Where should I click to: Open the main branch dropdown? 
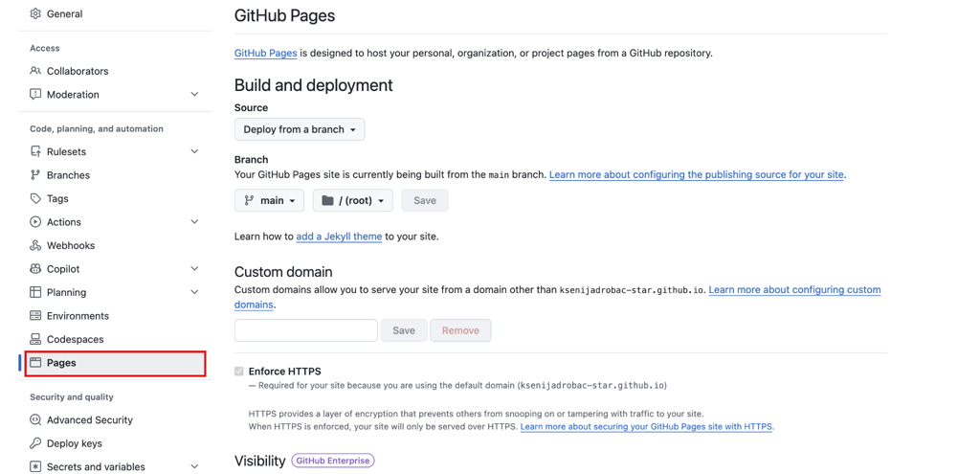[x=269, y=201]
